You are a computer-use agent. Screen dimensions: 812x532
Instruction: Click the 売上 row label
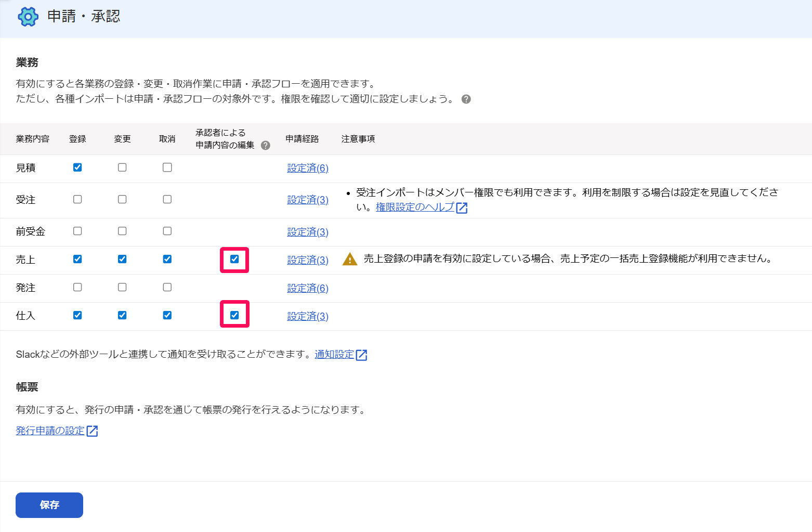[25, 259]
